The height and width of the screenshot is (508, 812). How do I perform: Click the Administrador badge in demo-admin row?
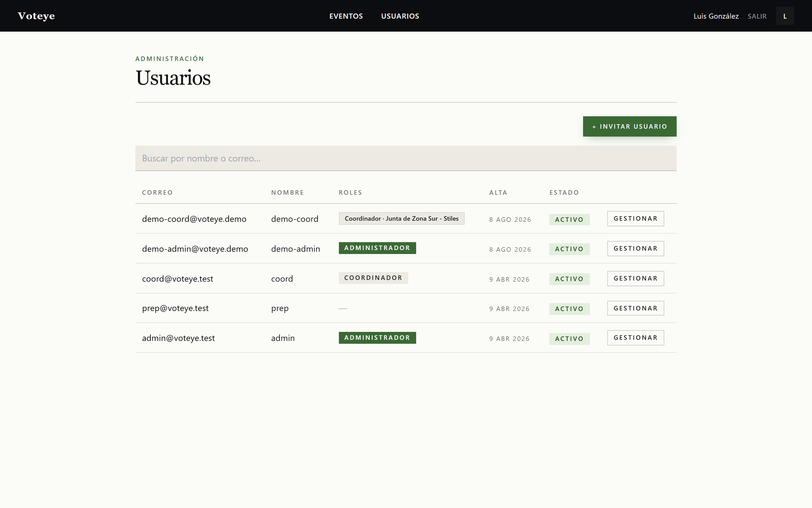point(377,248)
